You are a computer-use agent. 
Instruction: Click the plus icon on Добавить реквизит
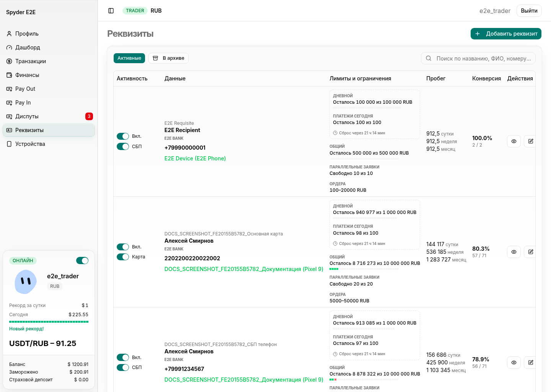(478, 34)
